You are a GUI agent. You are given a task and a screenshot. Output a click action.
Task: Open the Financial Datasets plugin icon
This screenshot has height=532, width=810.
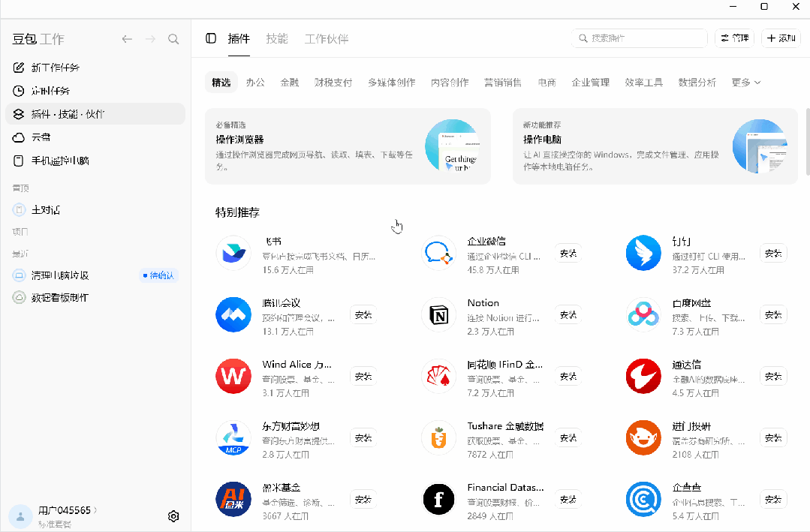coord(438,500)
